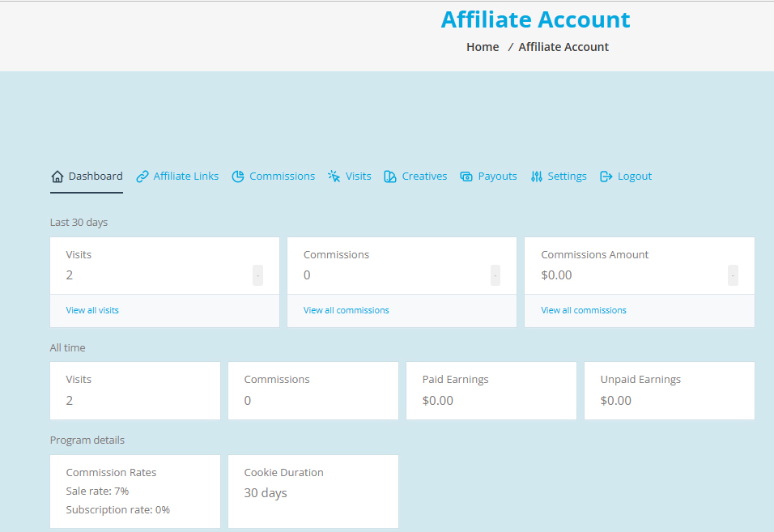Click the Visits card change indicator badge
The height and width of the screenshot is (532, 774).
click(257, 275)
